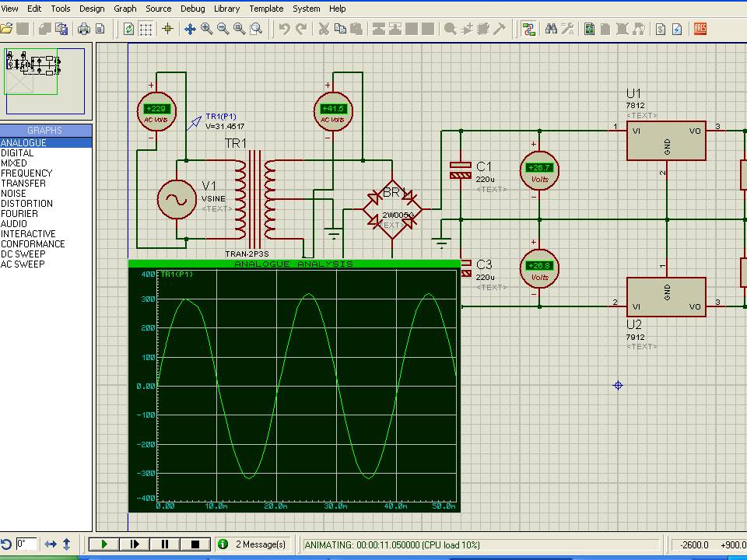Click the redraw display icon

(129, 29)
